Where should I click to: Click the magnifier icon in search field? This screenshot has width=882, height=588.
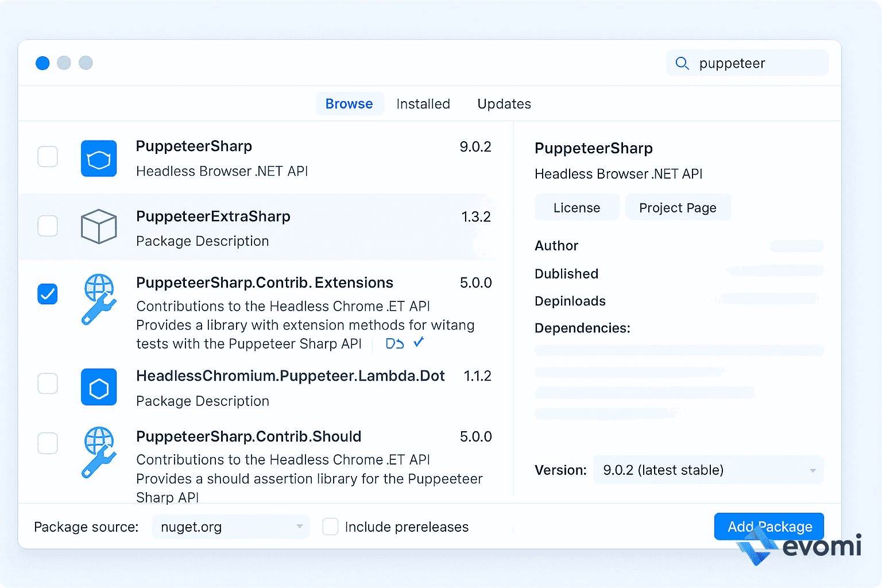click(x=682, y=63)
